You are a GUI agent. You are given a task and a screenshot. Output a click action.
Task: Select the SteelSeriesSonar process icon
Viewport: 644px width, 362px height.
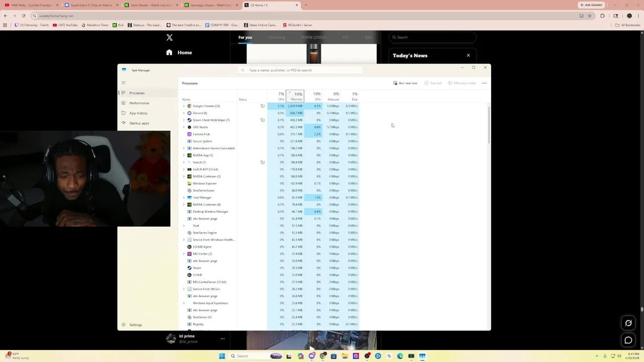[189, 191]
